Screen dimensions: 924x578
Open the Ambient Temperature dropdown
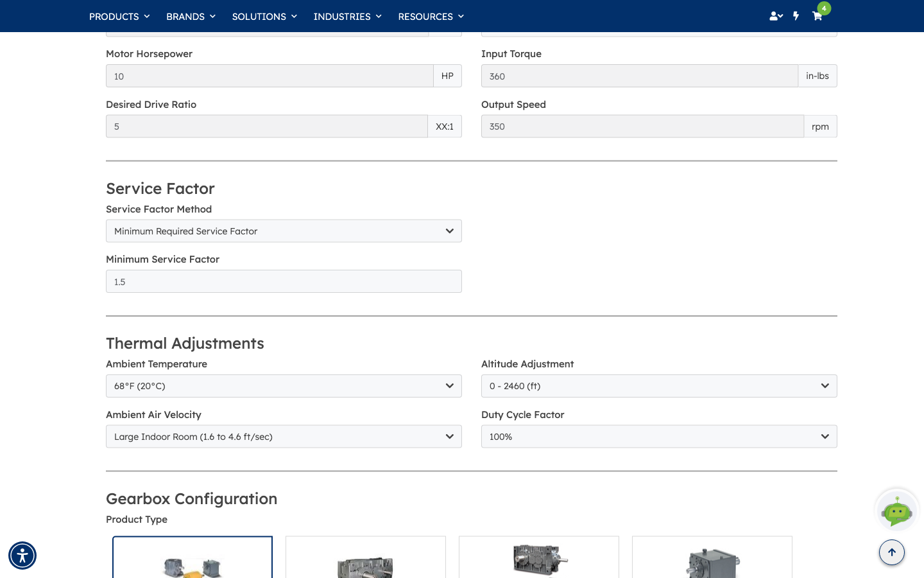284,386
